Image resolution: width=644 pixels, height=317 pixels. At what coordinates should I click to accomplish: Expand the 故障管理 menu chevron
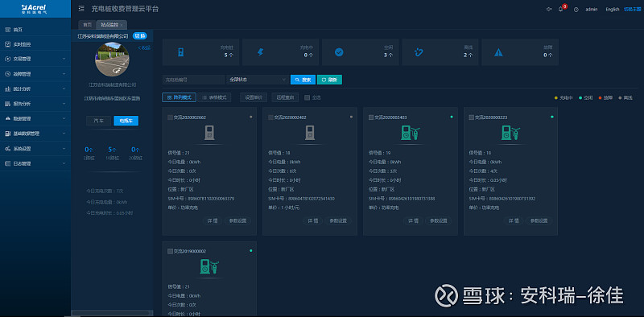tap(64, 74)
